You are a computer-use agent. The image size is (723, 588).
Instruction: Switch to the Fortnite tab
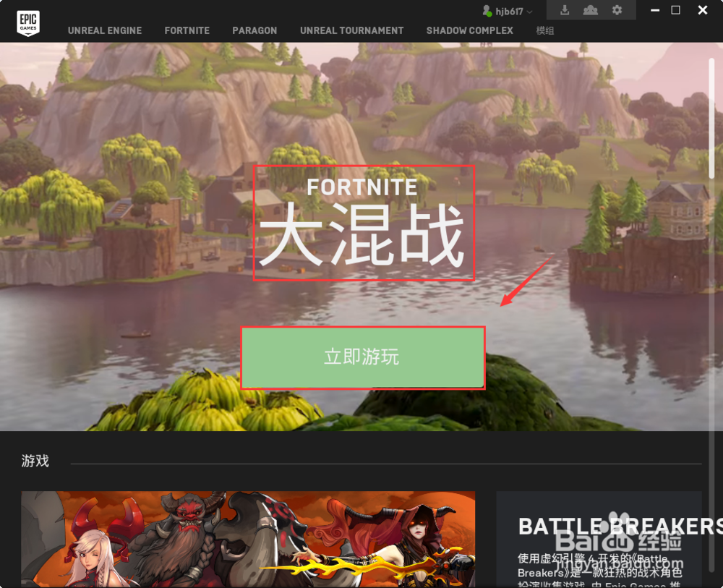[187, 30]
